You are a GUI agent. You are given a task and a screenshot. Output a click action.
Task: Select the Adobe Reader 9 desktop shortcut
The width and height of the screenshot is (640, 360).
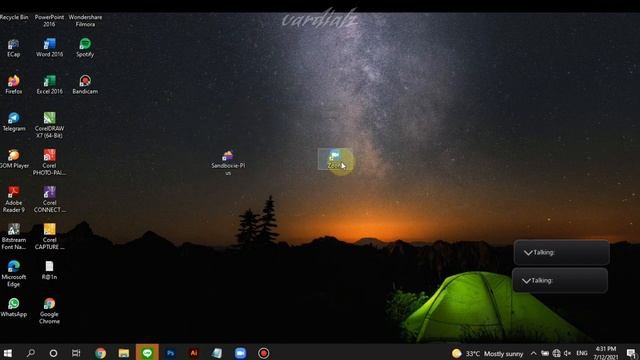[x=13, y=200]
